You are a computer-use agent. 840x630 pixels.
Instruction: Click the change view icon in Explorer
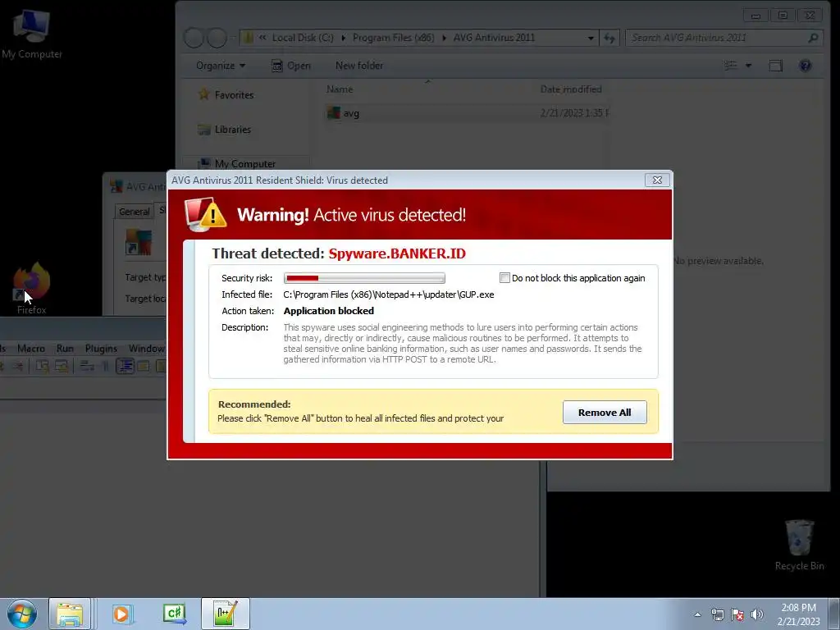coord(730,66)
